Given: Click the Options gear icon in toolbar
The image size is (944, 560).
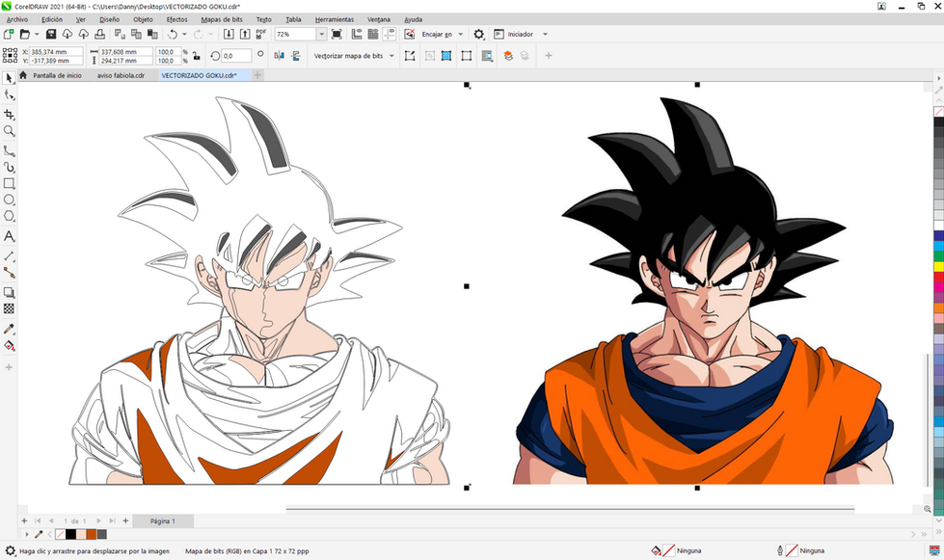Looking at the screenshot, I should 478,35.
